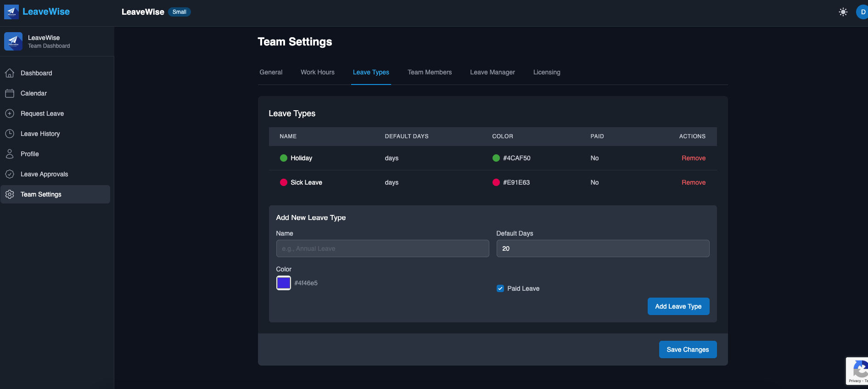868x389 pixels.
Task: Select Team Settings in sidebar
Action: tap(55, 194)
